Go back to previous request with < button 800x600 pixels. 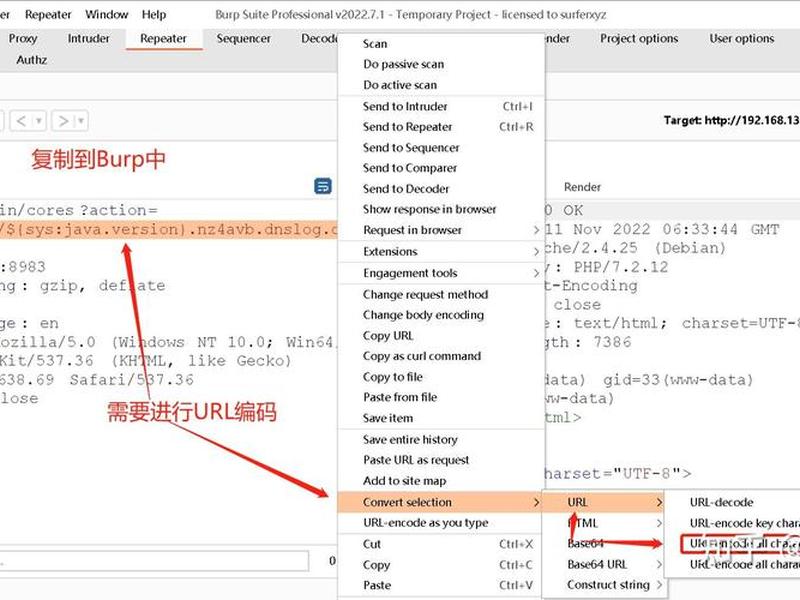pos(21,121)
